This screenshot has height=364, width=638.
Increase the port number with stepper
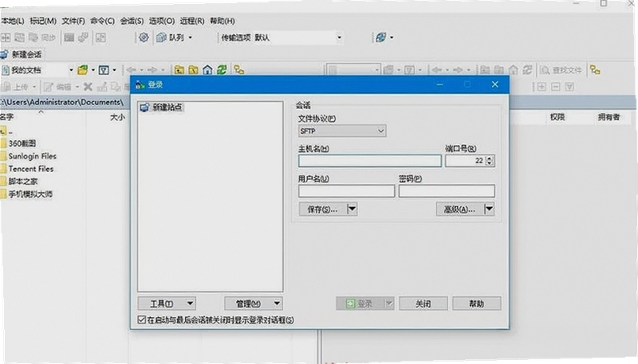[x=490, y=158]
